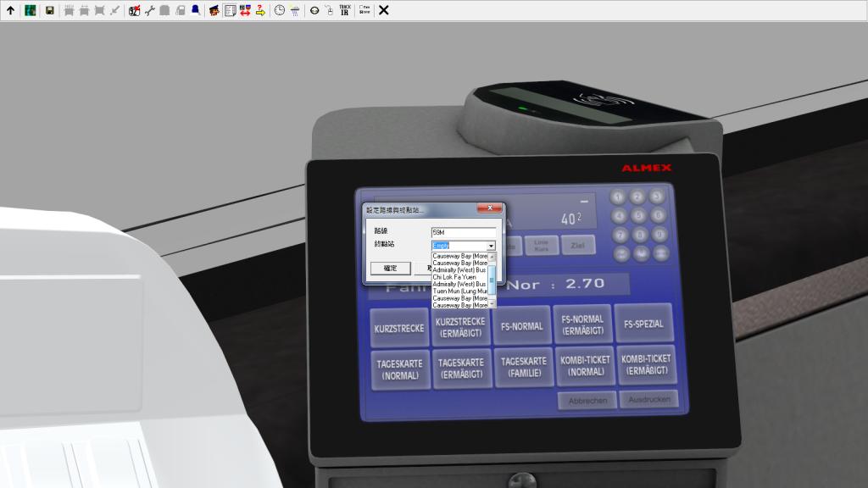
Task: Click the 確定 confirm button in the dialog
Action: pos(390,268)
